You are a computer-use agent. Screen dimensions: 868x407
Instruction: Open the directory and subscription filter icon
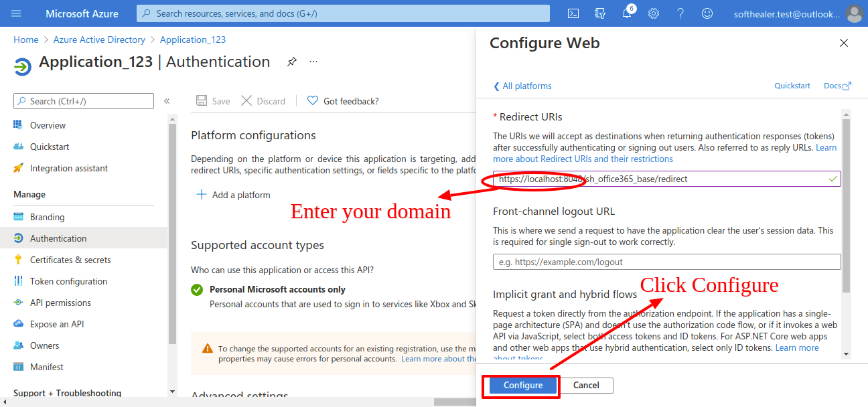click(x=600, y=13)
